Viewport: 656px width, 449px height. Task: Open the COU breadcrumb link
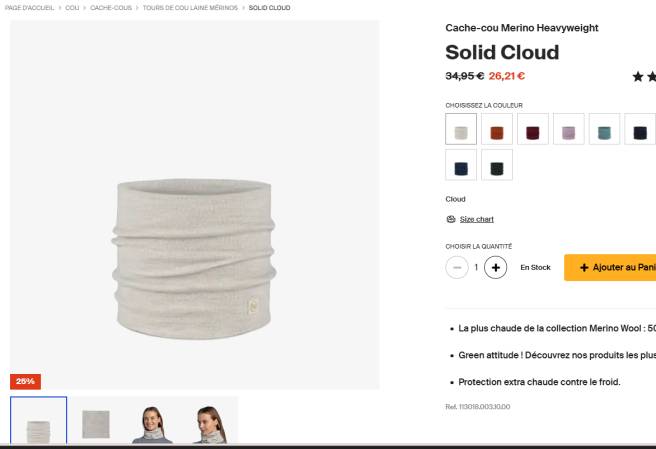[x=73, y=8]
